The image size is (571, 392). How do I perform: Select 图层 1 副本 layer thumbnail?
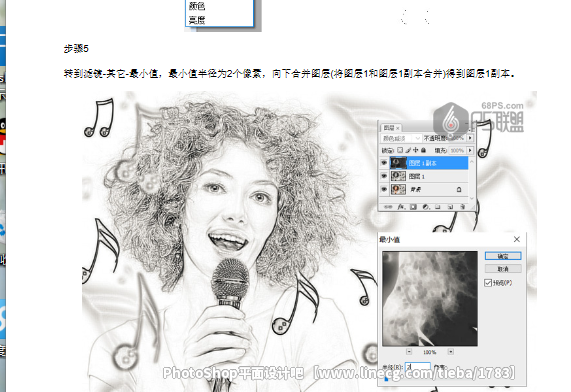click(398, 163)
